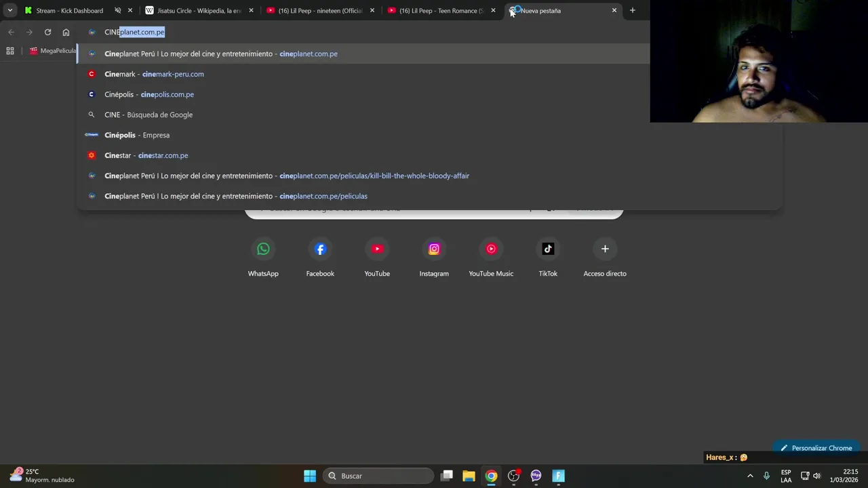Click the Cinestar favicon in suggestions

click(92, 155)
